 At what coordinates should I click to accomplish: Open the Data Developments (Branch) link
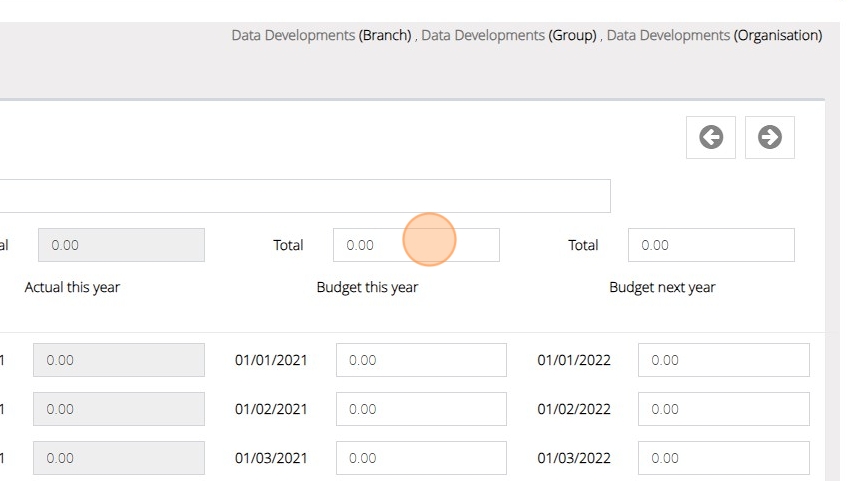click(x=321, y=35)
